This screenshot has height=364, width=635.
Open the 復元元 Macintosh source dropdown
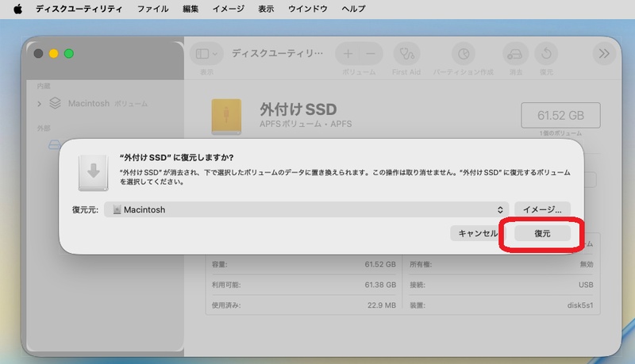click(x=306, y=209)
